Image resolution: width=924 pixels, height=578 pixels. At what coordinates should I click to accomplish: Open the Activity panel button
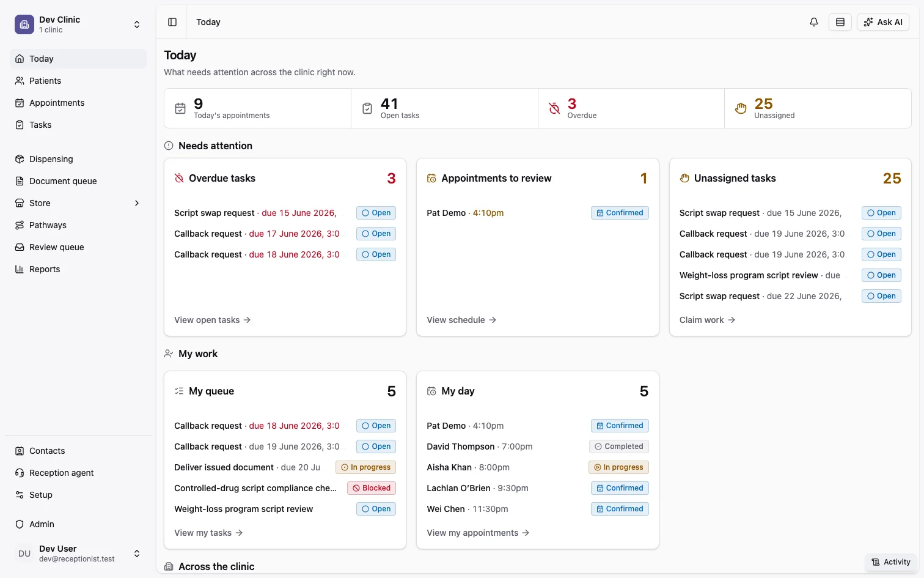pyautogui.click(x=891, y=562)
